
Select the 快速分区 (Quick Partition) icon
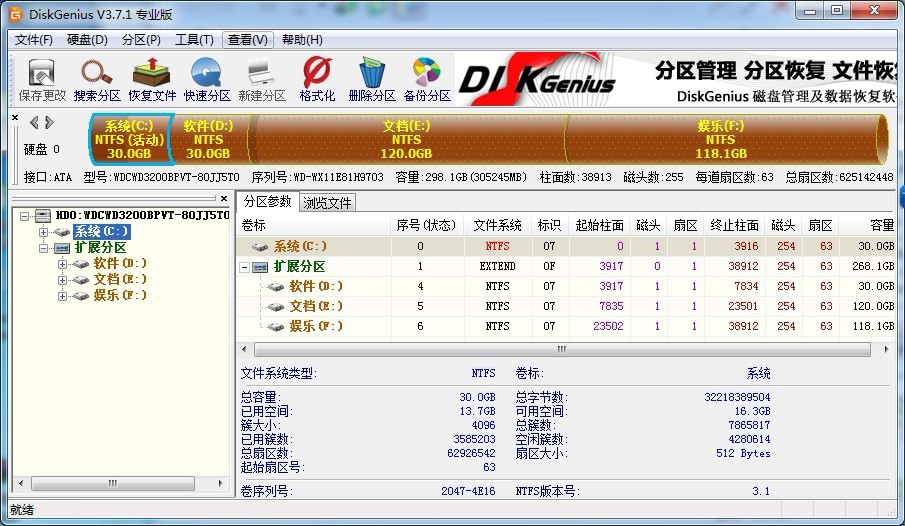[x=207, y=80]
